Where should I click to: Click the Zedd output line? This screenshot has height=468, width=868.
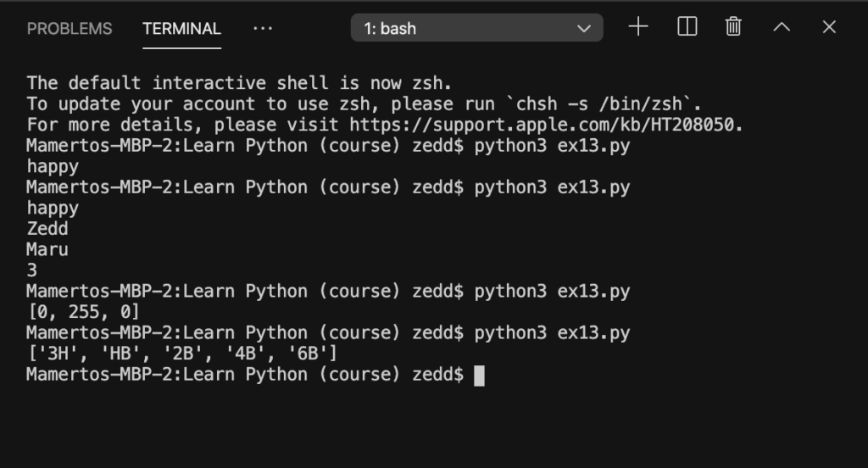[x=47, y=229]
